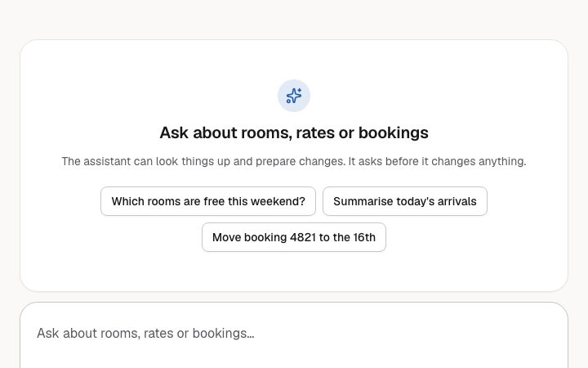Request a summary of today's arrivals
588x368 pixels.
[x=405, y=201]
